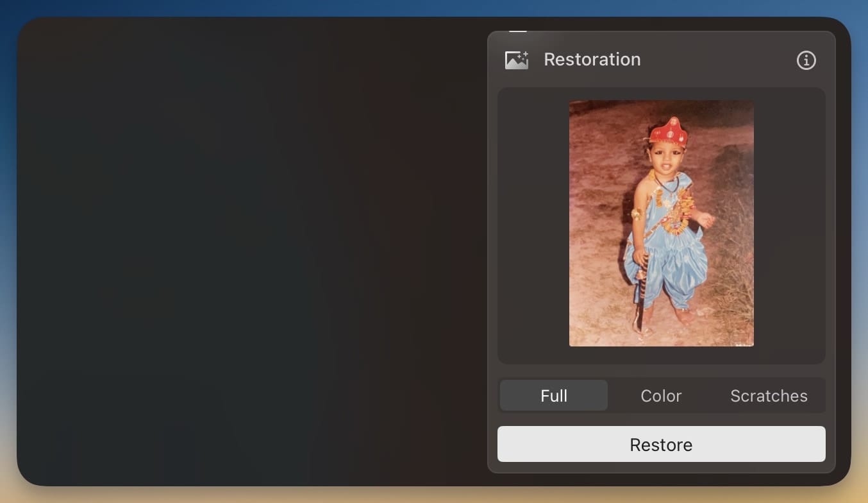Re-select Full in the segmented control

pyautogui.click(x=553, y=395)
